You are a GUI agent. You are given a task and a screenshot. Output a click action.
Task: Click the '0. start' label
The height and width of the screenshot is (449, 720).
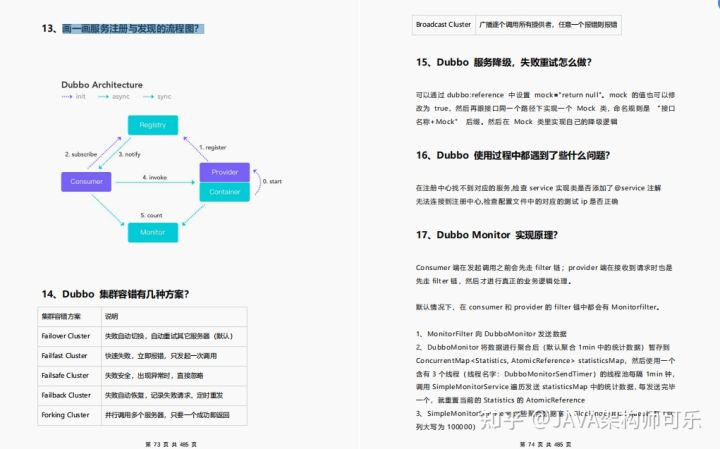272,181
